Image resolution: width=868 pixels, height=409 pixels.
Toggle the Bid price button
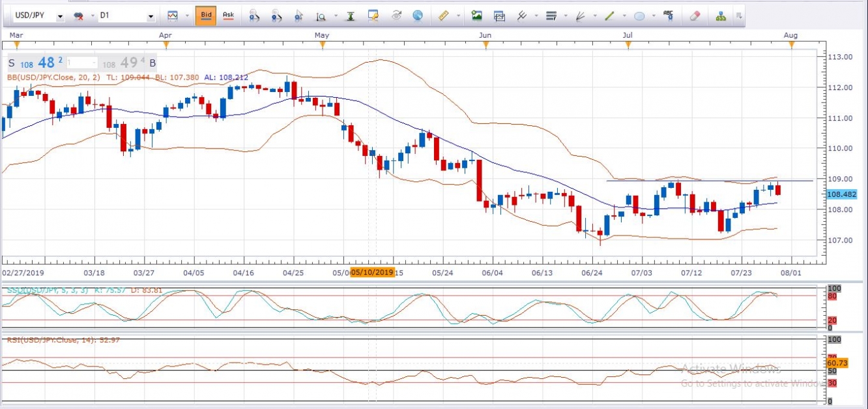(206, 14)
